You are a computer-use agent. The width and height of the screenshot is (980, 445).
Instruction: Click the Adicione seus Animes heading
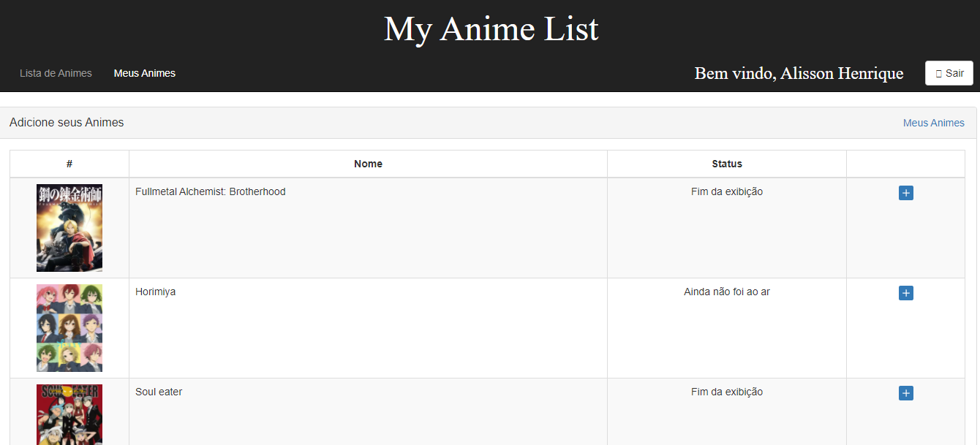tap(67, 122)
